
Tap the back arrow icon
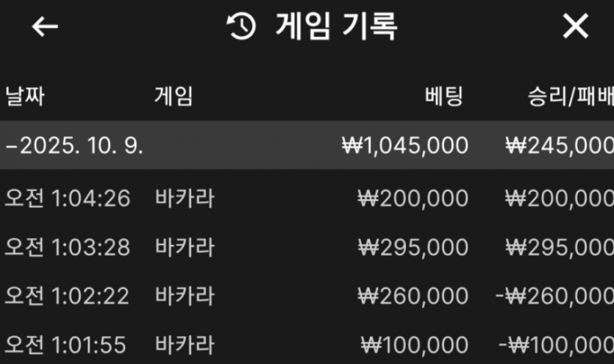pyautogui.click(x=45, y=26)
